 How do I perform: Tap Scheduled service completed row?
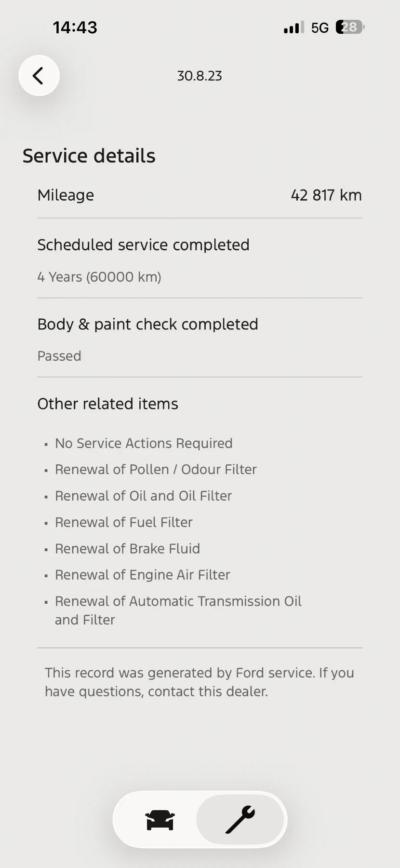tap(143, 245)
